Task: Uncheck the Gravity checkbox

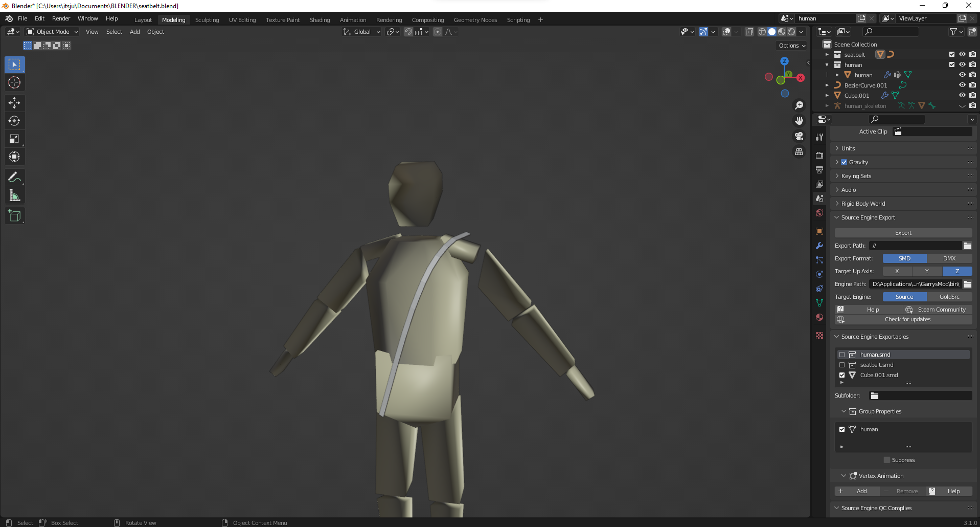Action: coord(844,162)
